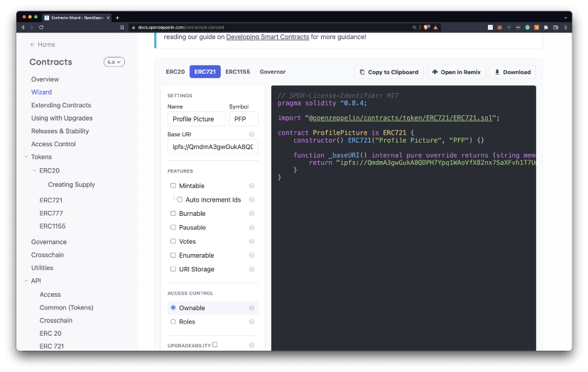588x372 pixels.
Task: Click the help icon next to Base URI
Action: [x=251, y=134]
